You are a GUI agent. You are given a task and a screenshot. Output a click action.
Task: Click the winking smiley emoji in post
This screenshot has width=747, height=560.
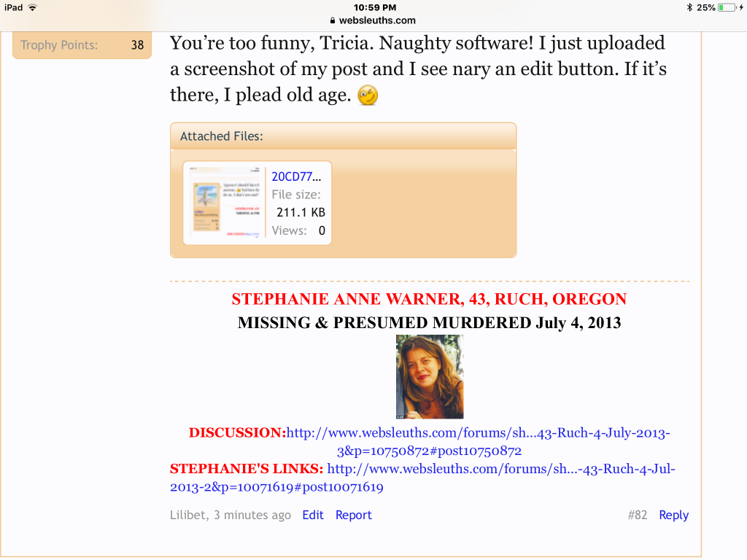(x=368, y=96)
